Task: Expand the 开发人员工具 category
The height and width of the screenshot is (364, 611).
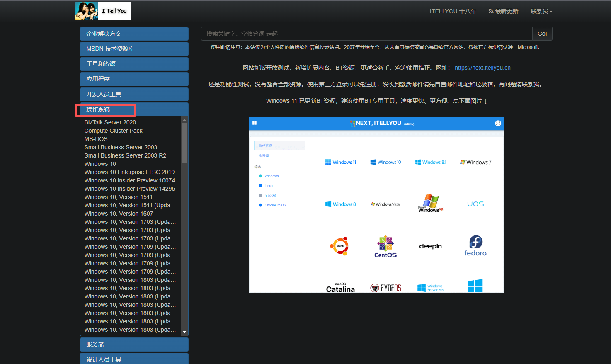Action: [134, 94]
